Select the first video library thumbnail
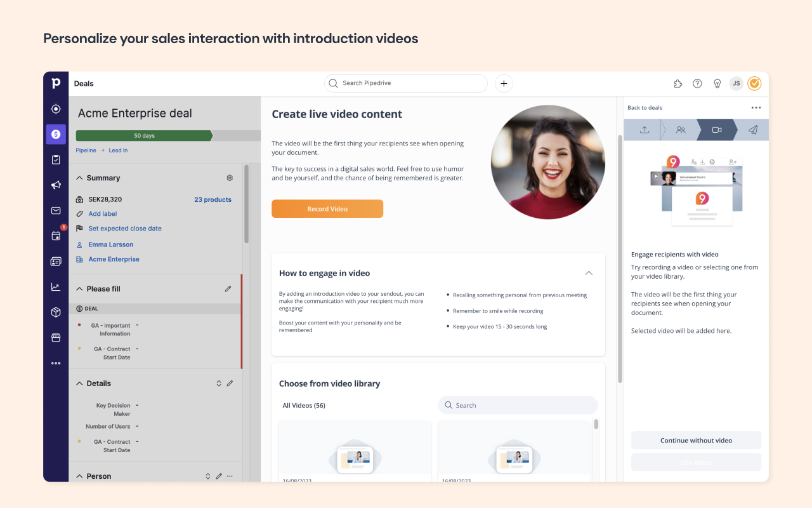The width and height of the screenshot is (812, 508). click(x=355, y=451)
